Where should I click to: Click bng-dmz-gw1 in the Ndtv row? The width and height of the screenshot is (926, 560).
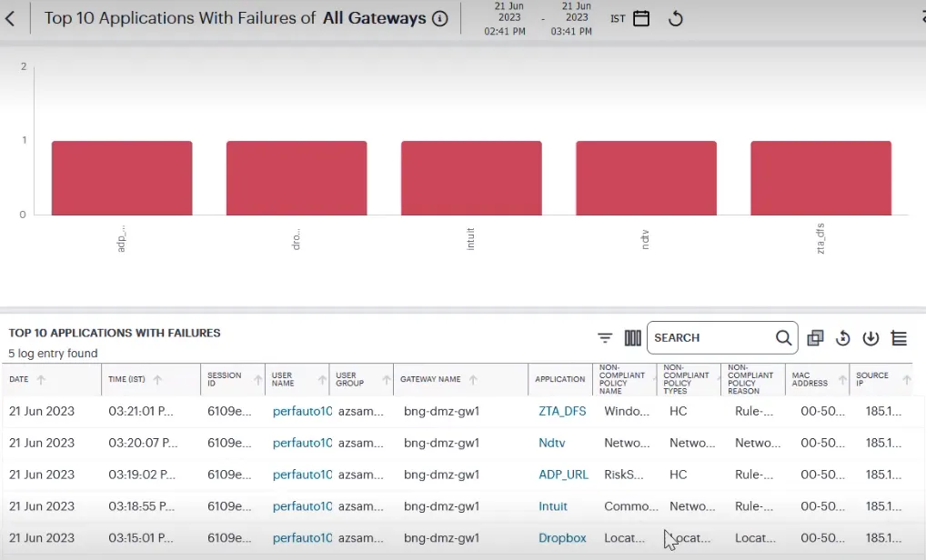(x=442, y=443)
